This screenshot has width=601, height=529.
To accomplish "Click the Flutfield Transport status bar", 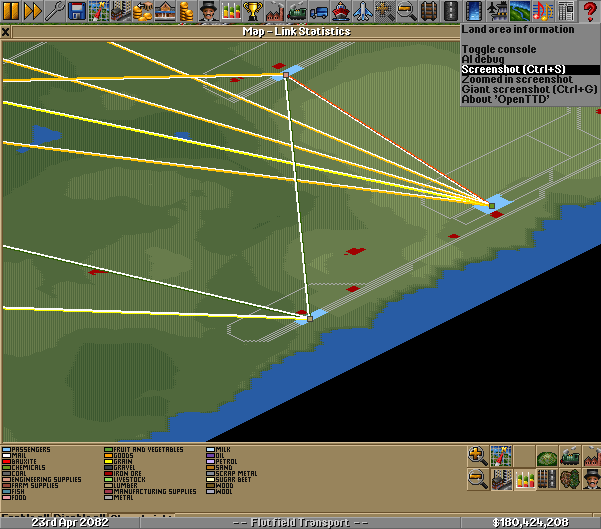I will [x=300, y=522].
